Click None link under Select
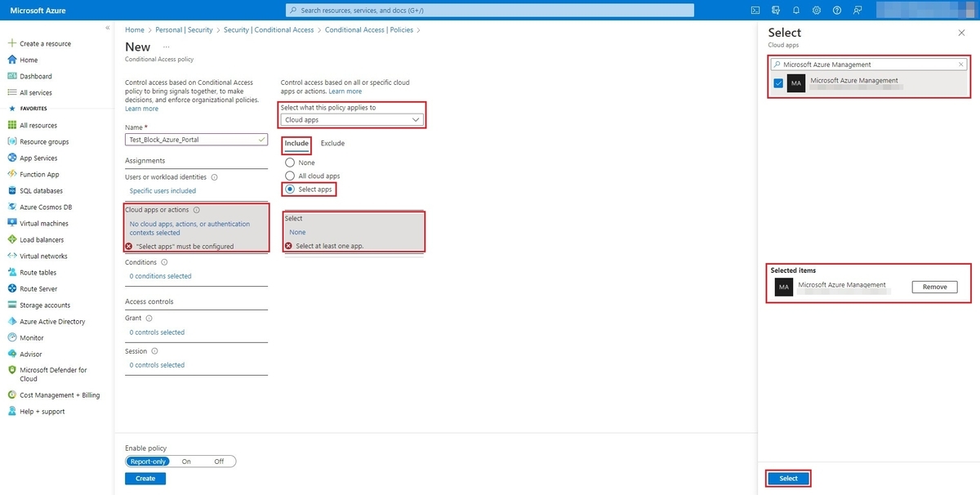The width and height of the screenshot is (980, 495). tap(297, 232)
